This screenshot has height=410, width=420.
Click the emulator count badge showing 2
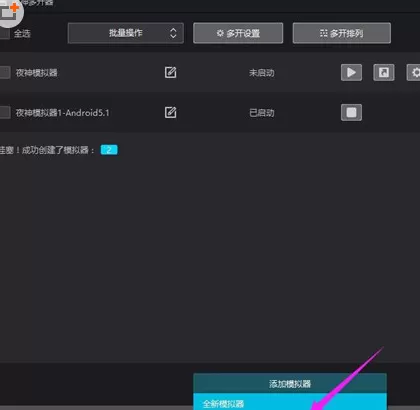[109, 150]
